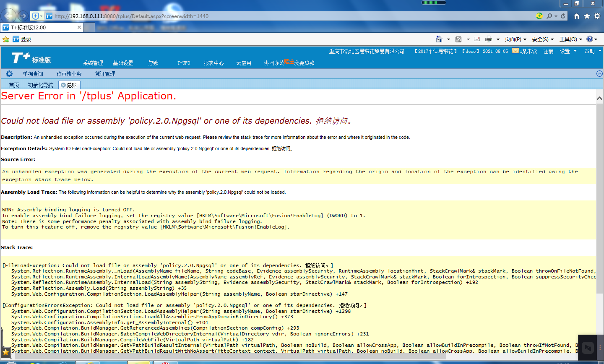The width and height of the screenshot is (604, 364).
Task: Click the green compatibility icon in the address bar
Action: [539, 16]
